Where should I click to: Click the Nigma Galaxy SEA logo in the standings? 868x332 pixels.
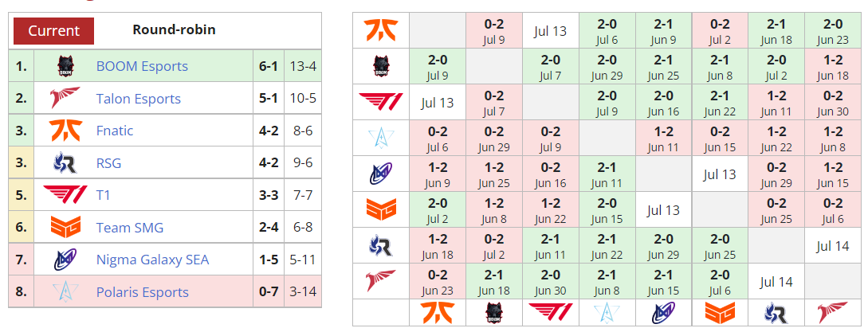tap(65, 260)
